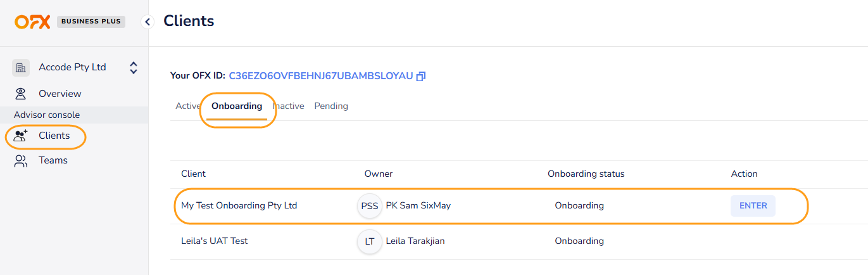
Task: Click the LT owner avatar
Action: click(370, 241)
